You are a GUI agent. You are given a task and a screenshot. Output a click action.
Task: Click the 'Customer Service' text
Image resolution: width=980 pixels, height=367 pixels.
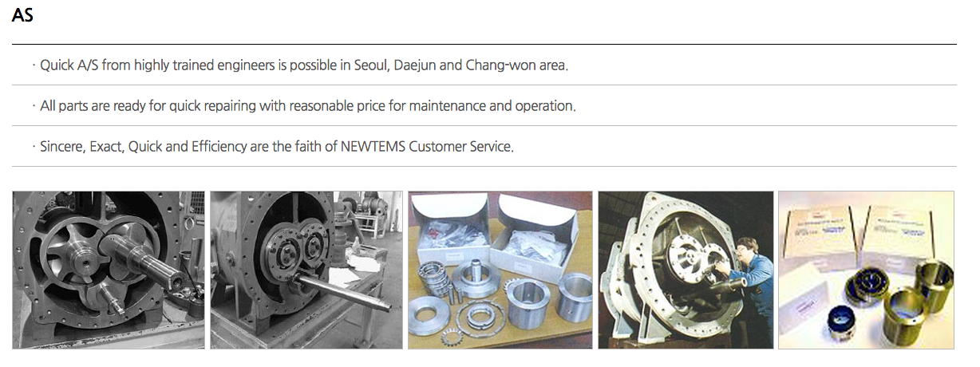[x=461, y=147]
